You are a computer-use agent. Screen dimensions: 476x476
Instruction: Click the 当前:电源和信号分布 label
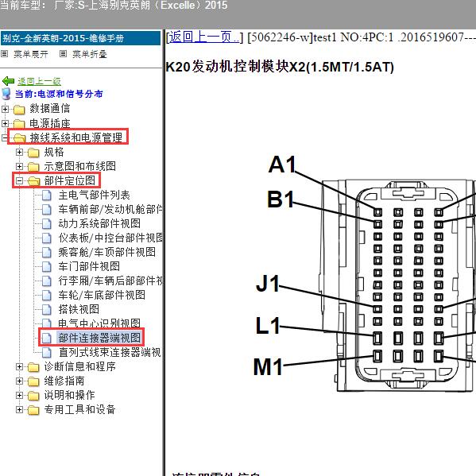[x=59, y=94]
